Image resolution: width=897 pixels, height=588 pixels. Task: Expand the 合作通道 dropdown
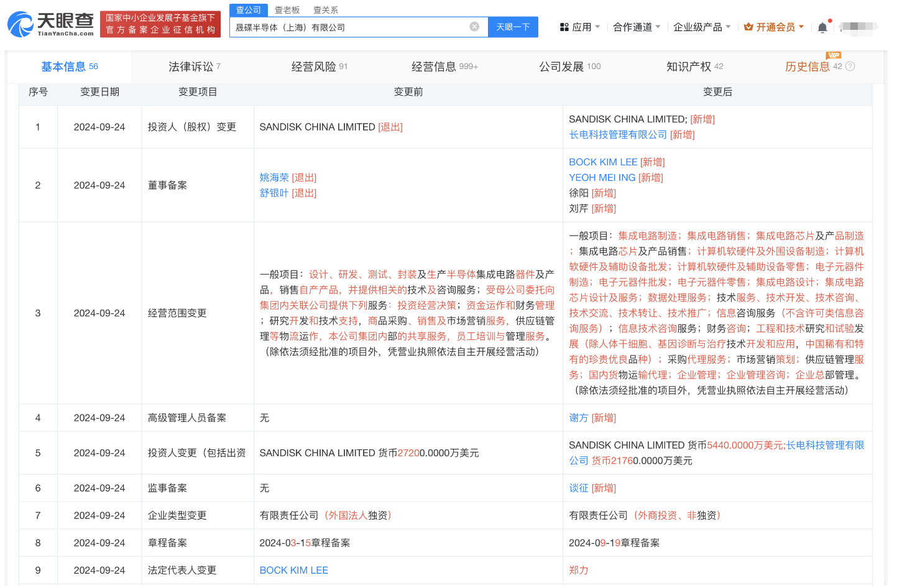658,27
